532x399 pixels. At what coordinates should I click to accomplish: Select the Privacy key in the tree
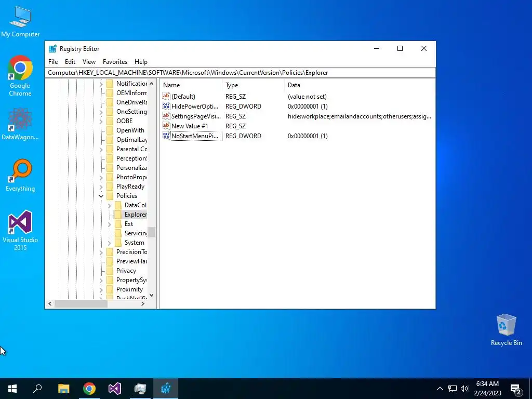point(126,270)
